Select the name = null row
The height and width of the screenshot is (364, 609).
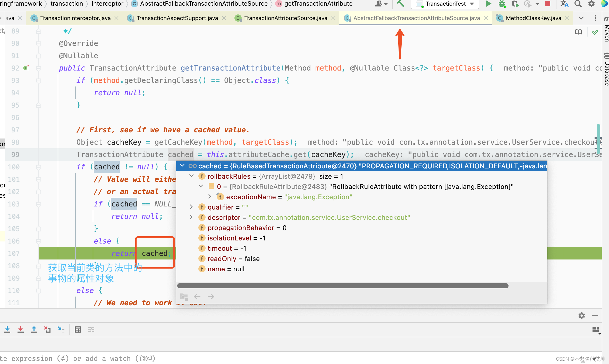point(362,269)
